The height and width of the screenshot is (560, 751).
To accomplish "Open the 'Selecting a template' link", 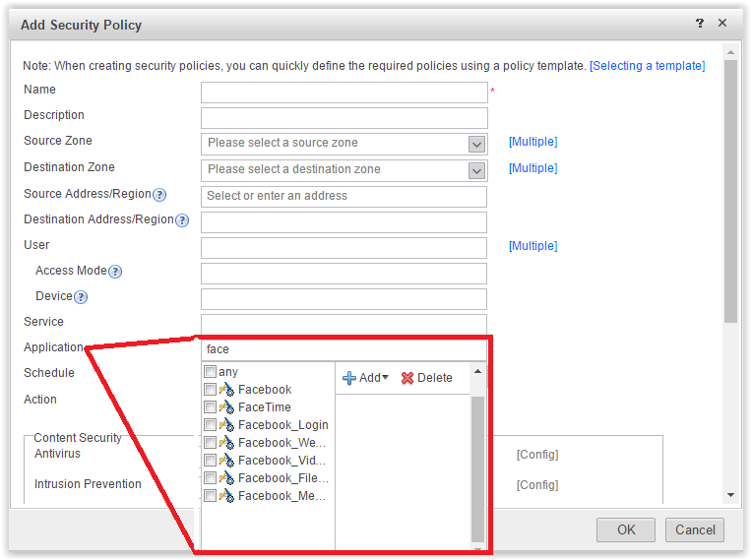I will (647, 66).
